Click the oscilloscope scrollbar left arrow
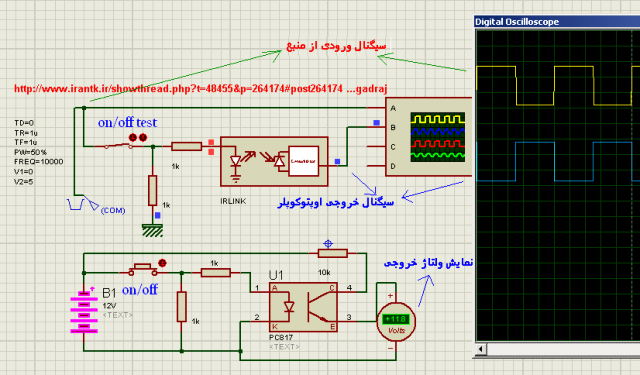This screenshot has height=375, width=640. point(481,349)
